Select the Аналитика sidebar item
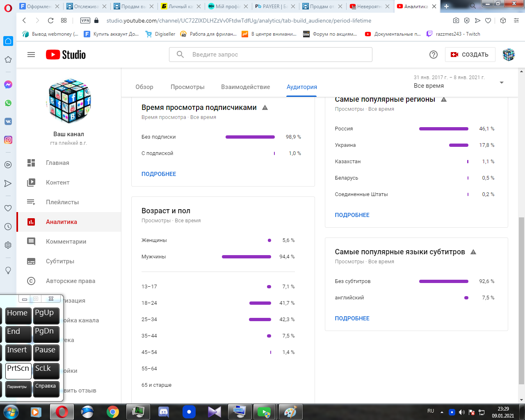 click(x=69, y=222)
